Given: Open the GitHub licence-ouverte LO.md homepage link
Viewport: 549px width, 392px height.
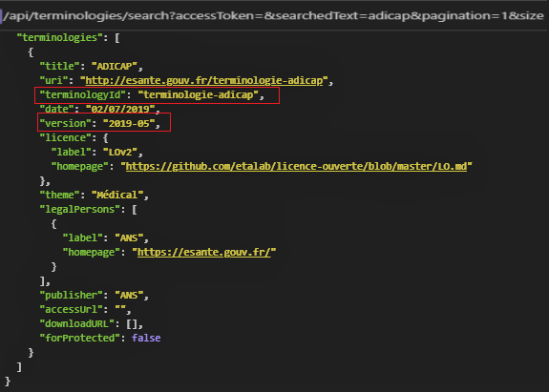Looking at the screenshot, I should point(296,167).
